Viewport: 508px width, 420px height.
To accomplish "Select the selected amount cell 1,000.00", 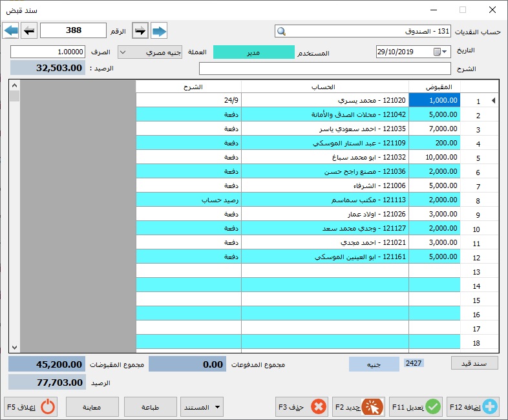I will (x=434, y=100).
